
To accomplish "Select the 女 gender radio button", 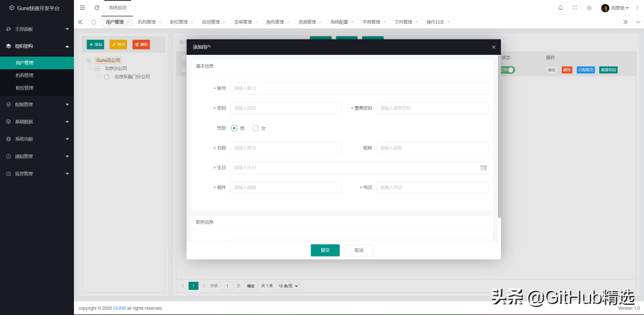I will pos(255,128).
